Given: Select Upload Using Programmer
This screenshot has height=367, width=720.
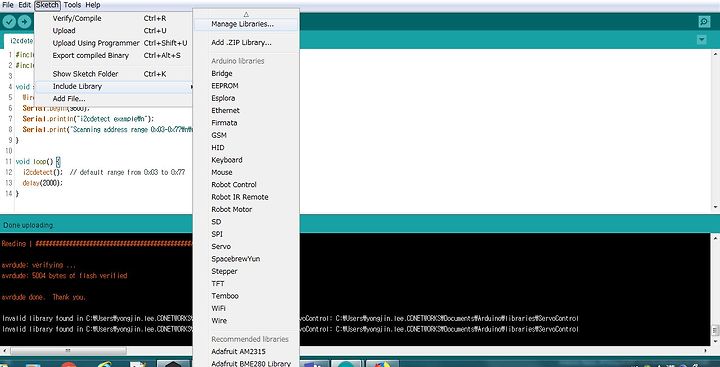Looking at the screenshot, I should [113, 43].
